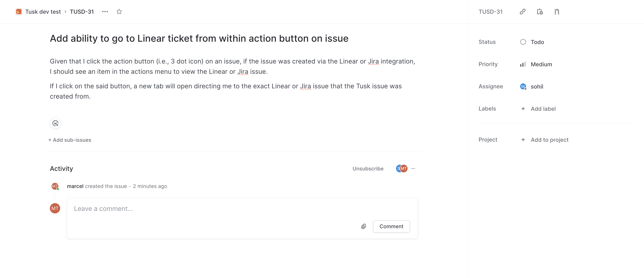This screenshot has width=644, height=278.
Task: Click the Tusk dev test team icon
Action: (19, 12)
